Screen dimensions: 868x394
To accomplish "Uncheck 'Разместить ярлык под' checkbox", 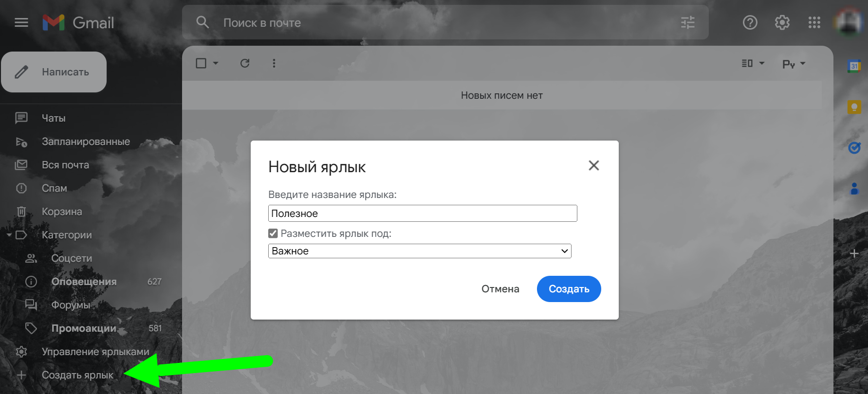I will coord(273,233).
